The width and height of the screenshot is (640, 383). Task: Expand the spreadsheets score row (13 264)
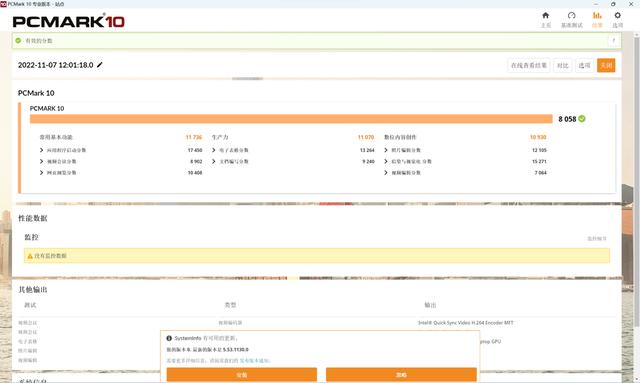click(293, 150)
